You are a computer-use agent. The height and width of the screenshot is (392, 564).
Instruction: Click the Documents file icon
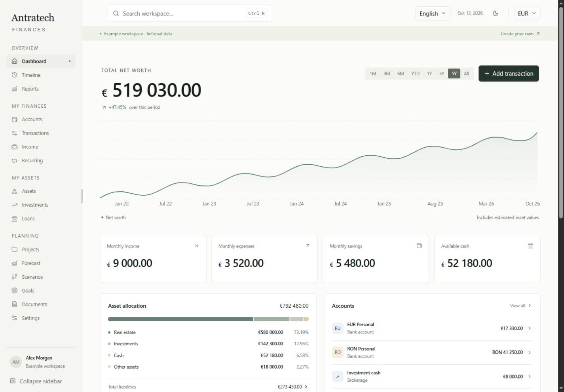[x=15, y=304]
